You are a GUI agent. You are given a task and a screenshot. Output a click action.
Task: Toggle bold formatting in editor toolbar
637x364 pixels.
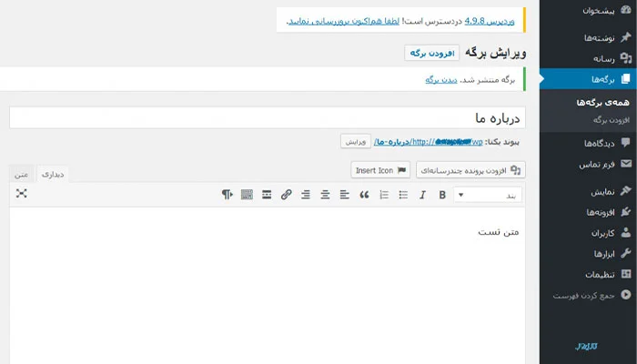click(x=442, y=195)
